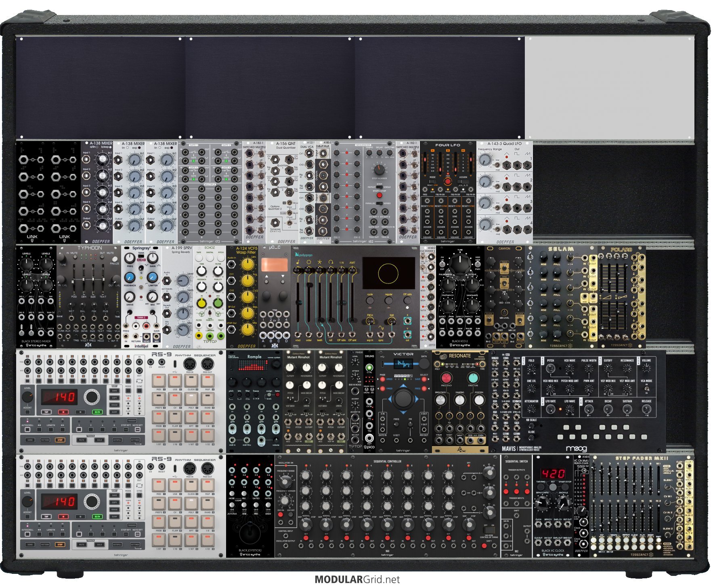Click the A-156 QNT Dual Quantizer title
The image size is (715, 588).
pos(286,145)
